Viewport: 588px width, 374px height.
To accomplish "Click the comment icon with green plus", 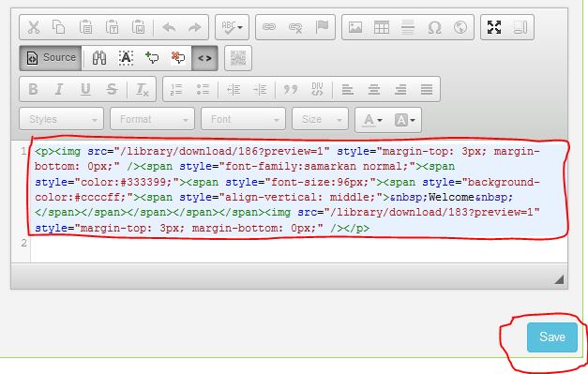I will click(152, 58).
